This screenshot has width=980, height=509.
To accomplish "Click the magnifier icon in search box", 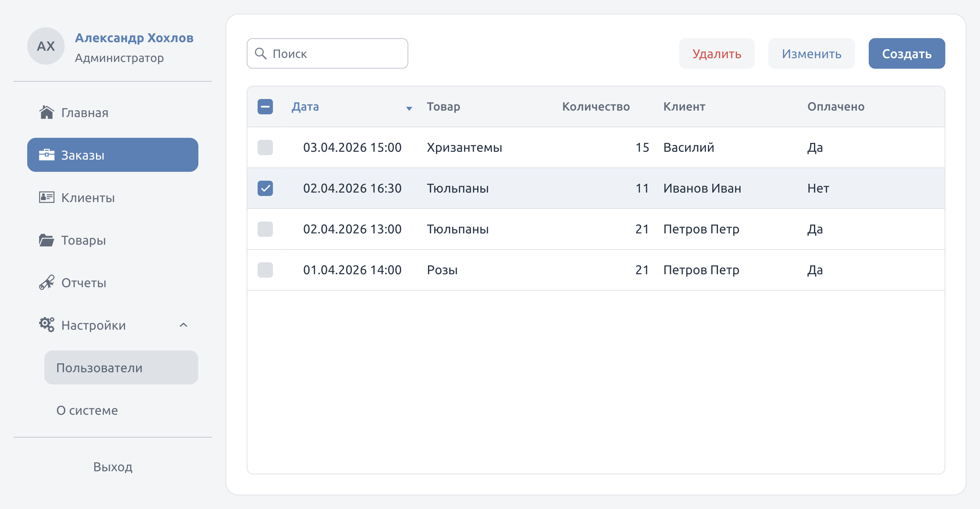I will point(261,53).
